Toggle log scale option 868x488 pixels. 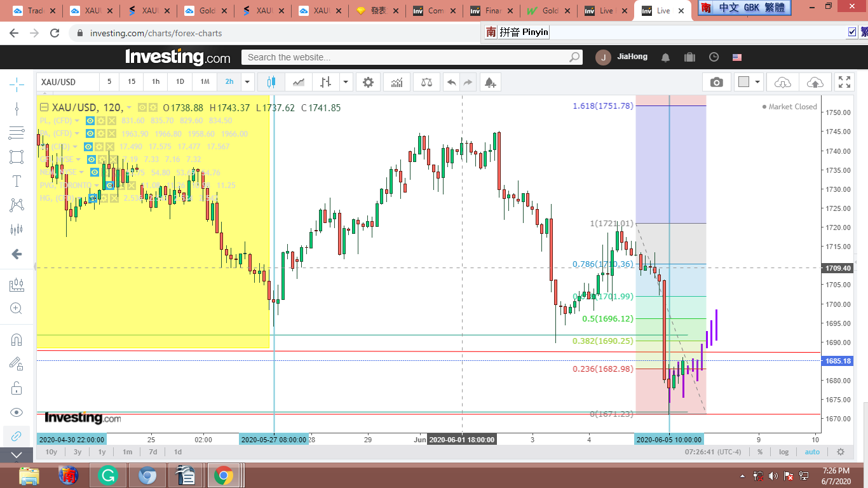click(784, 452)
